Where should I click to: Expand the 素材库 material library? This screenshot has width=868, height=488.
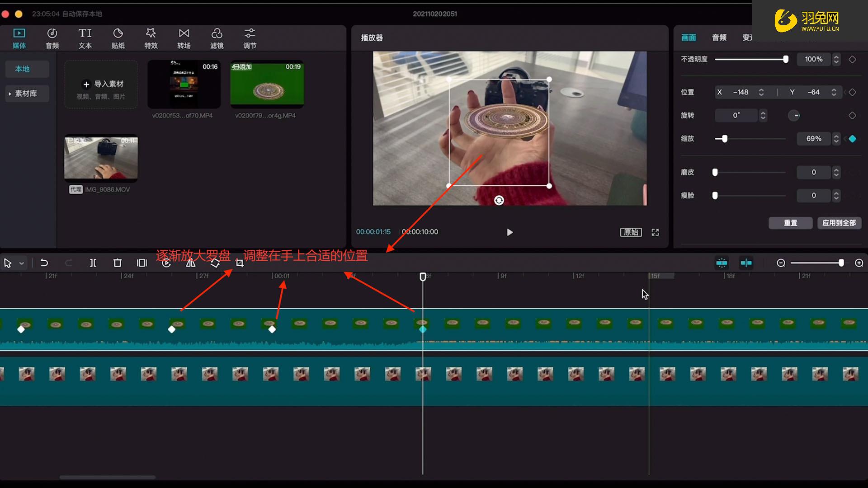(27, 94)
